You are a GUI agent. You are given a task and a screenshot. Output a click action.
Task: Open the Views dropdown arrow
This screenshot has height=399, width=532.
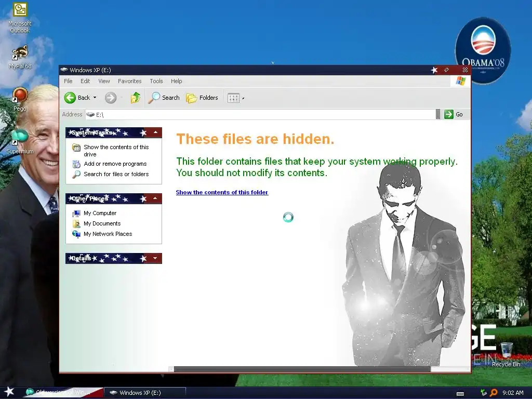[243, 98]
